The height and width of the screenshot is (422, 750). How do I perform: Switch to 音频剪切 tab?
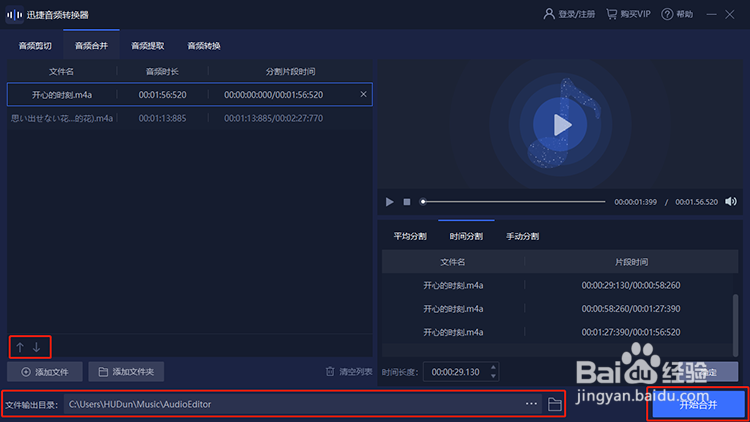pyautogui.click(x=35, y=46)
